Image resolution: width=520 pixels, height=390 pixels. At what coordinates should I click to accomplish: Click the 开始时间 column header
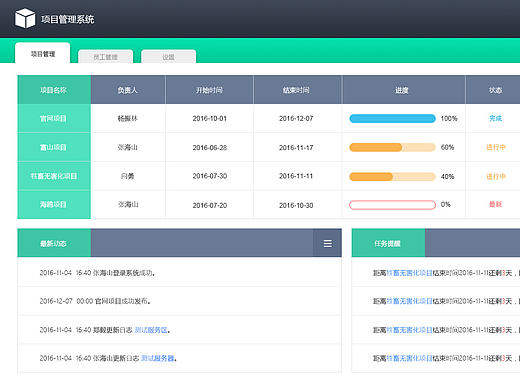[209, 90]
